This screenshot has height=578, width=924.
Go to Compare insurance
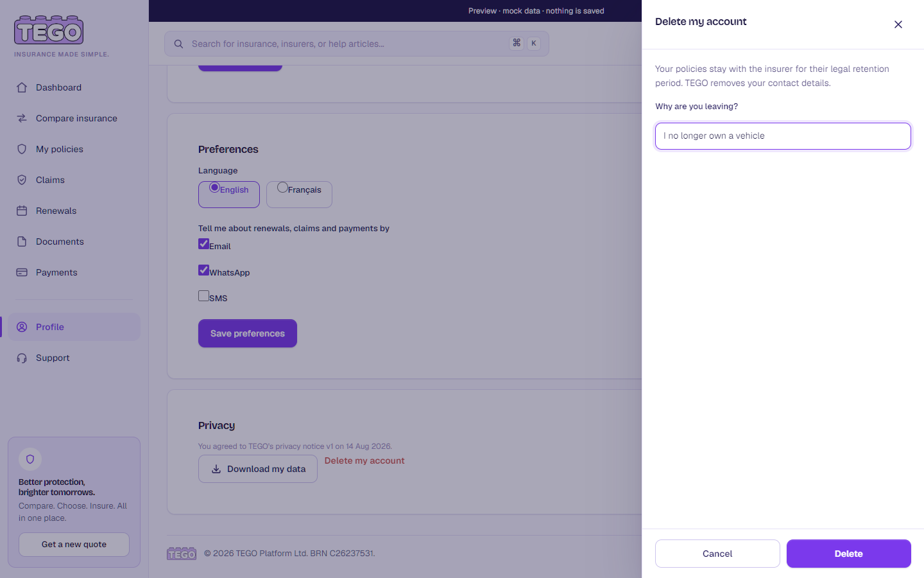point(74,118)
